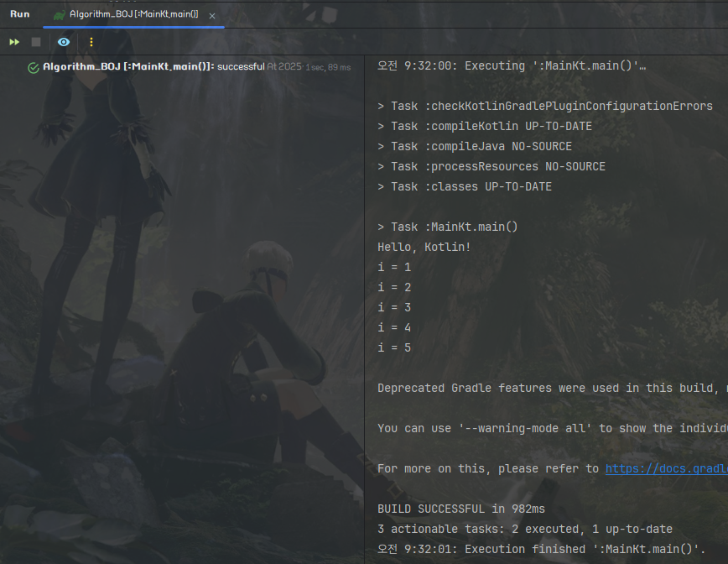Click the Rerun double-arrow icon
The height and width of the screenshot is (564, 728).
click(x=14, y=42)
